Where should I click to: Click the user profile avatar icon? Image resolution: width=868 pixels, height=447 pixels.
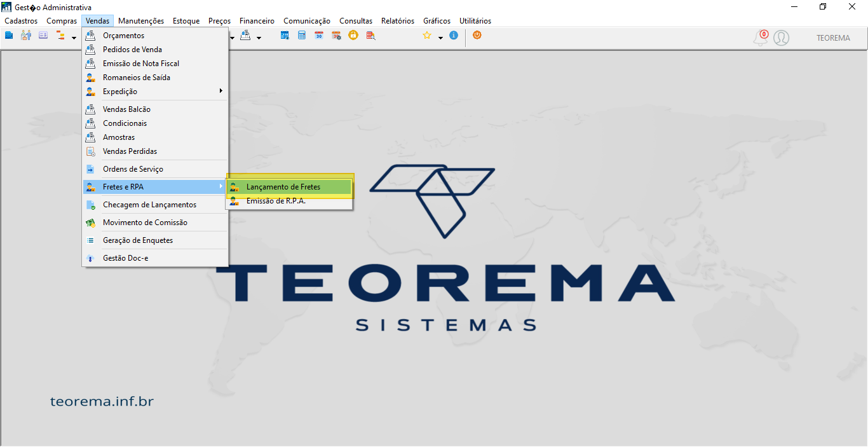782,38
